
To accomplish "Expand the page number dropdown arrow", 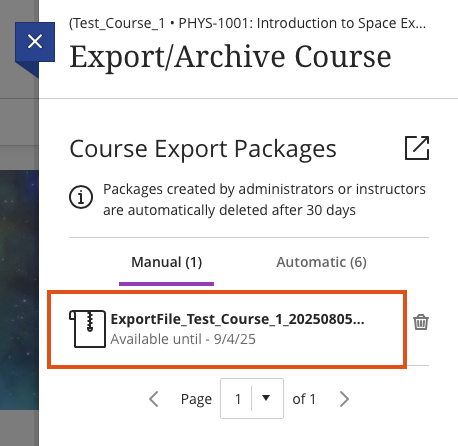I will pyautogui.click(x=266, y=398).
